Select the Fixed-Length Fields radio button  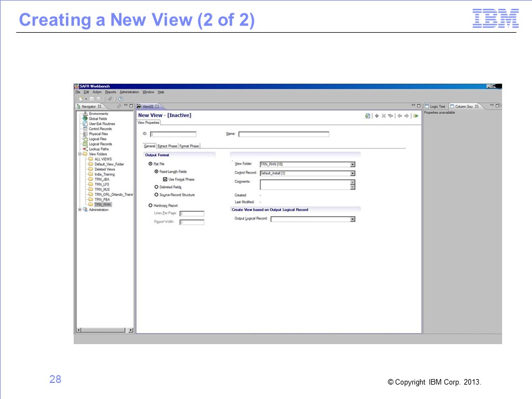tap(156, 171)
